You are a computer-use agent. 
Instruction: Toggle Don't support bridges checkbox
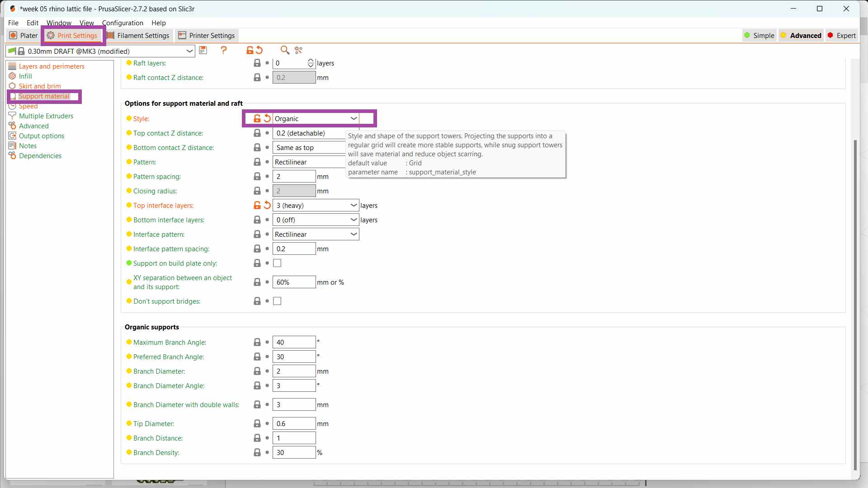click(277, 301)
